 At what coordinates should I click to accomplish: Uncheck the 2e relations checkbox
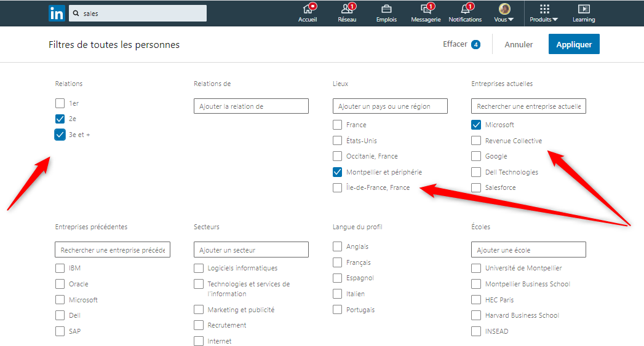click(x=60, y=119)
